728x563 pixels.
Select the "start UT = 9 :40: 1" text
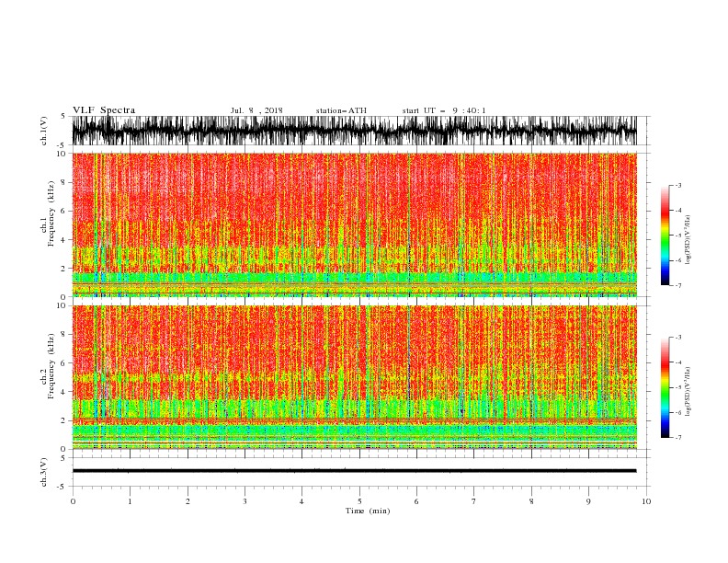pyautogui.click(x=444, y=110)
